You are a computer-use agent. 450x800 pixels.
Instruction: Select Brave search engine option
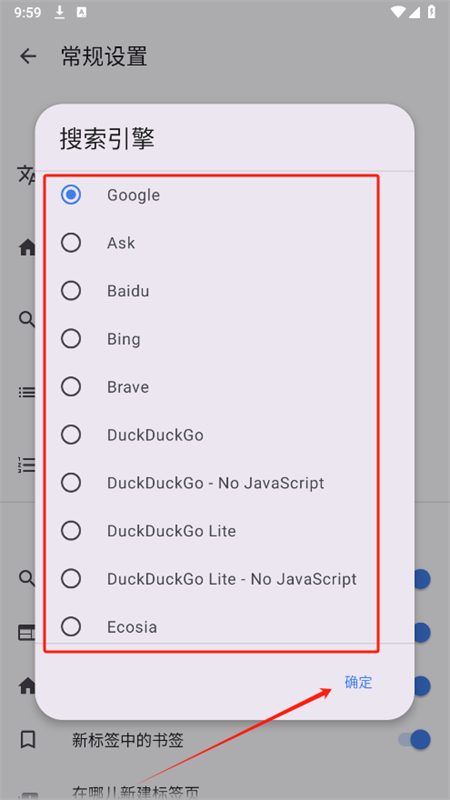pyautogui.click(x=224, y=387)
